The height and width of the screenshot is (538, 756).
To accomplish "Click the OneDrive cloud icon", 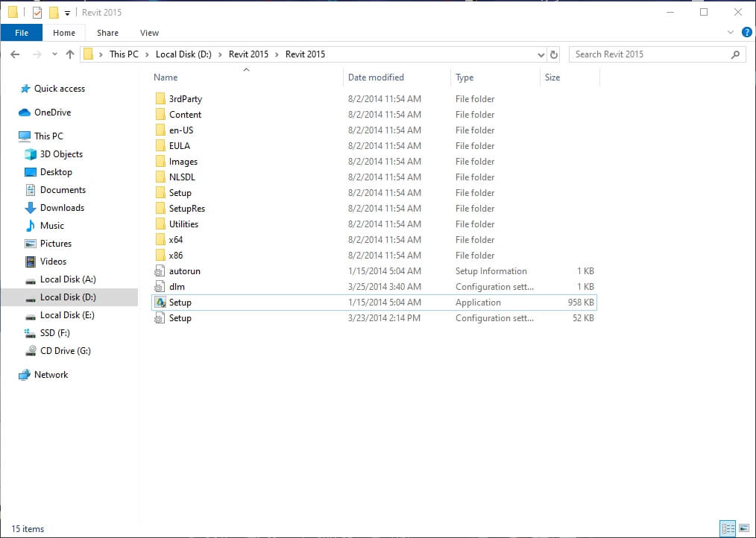I will tap(25, 113).
